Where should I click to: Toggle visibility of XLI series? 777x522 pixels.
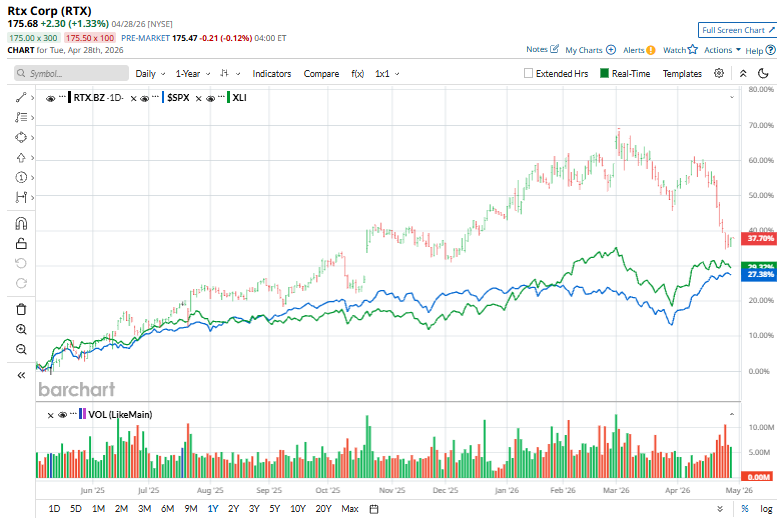tap(210, 98)
